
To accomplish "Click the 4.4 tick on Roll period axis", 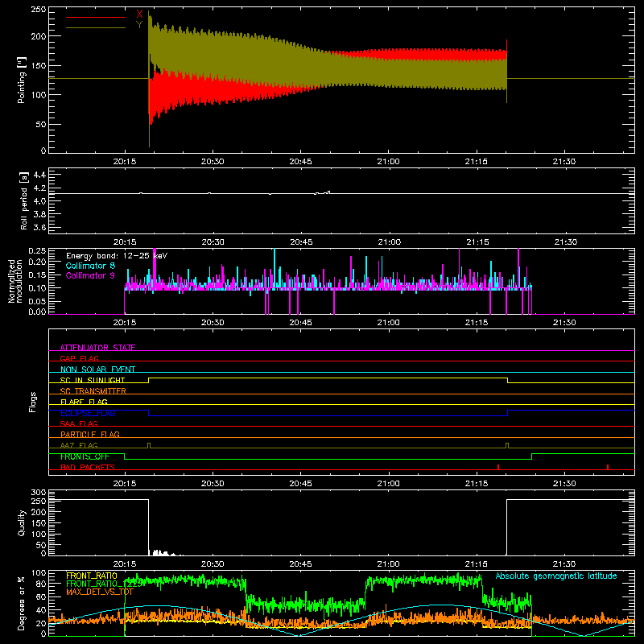I will pos(39,175).
